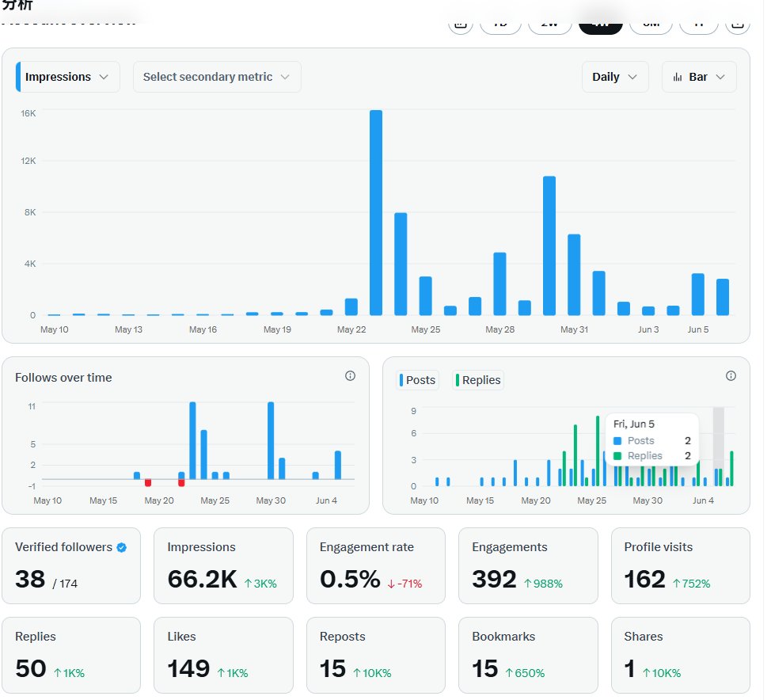Screen dimensions: 771x700
Task: Click the / 174 followers count
Action: [65, 584]
